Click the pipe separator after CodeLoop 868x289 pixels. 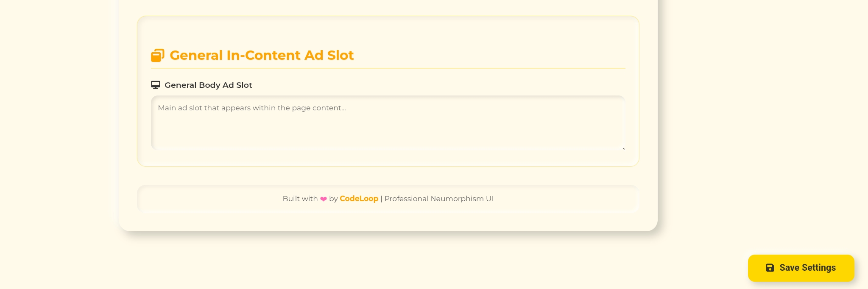pos(381,199)
